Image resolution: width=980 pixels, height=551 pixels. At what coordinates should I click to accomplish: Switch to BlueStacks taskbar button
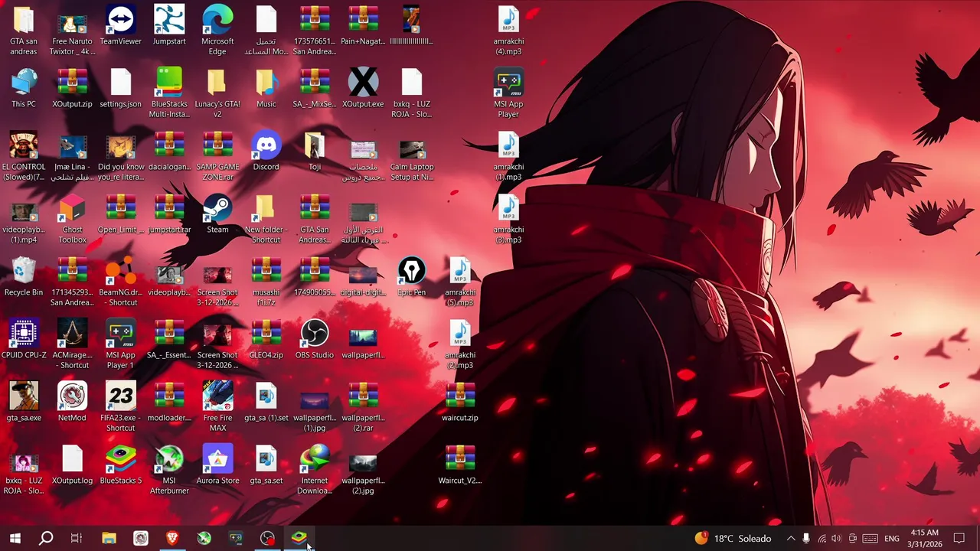[299, 538]
